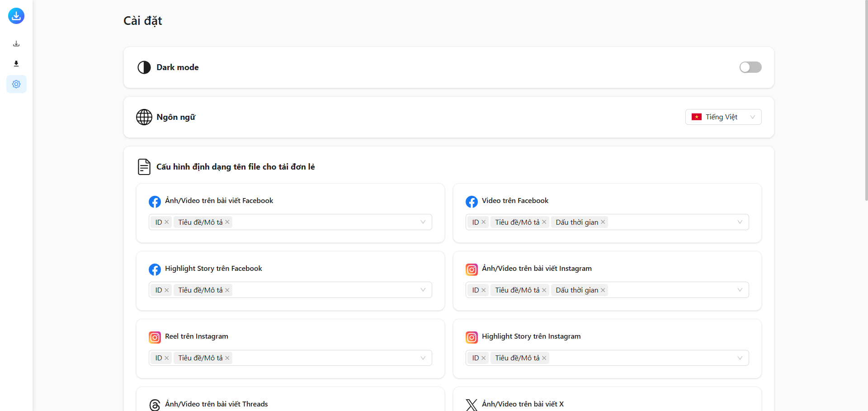Click the Threads icon for bài viết Threads
Viewport: 868px width, 411px height.
pyautogui.click(x=155, y=405)
